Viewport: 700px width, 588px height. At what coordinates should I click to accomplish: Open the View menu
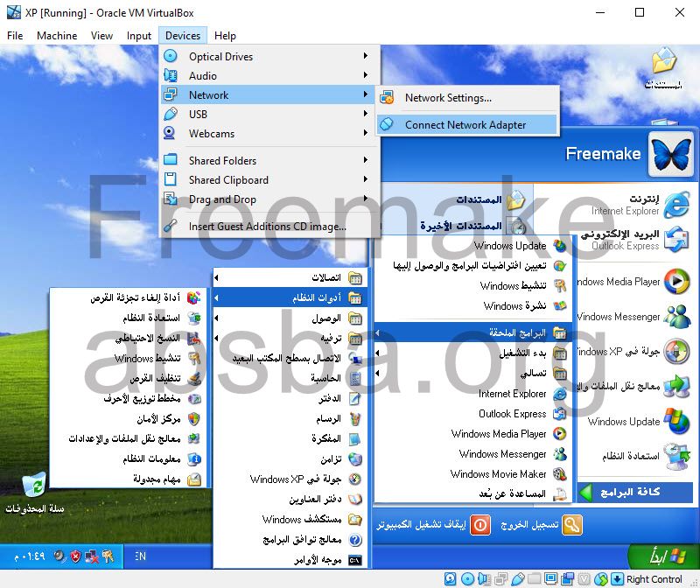pos(101,36)
